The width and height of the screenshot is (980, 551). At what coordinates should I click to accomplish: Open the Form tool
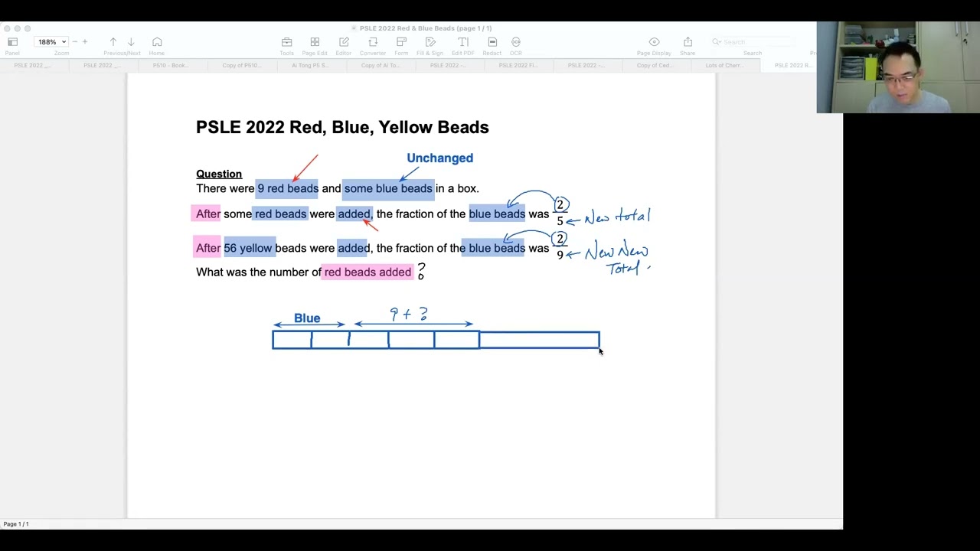tap(401, 42)
